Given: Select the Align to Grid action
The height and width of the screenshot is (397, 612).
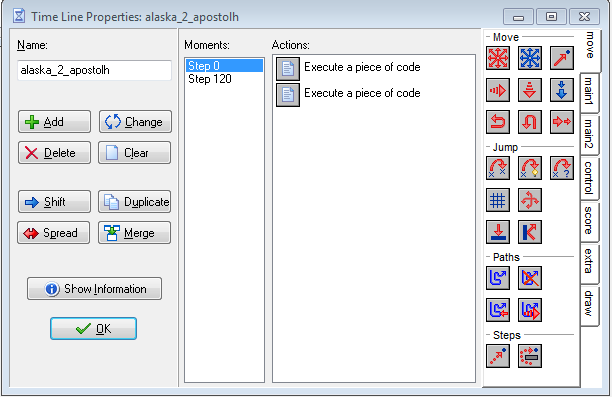Looking at the screenshot, I should pos(498,200).
